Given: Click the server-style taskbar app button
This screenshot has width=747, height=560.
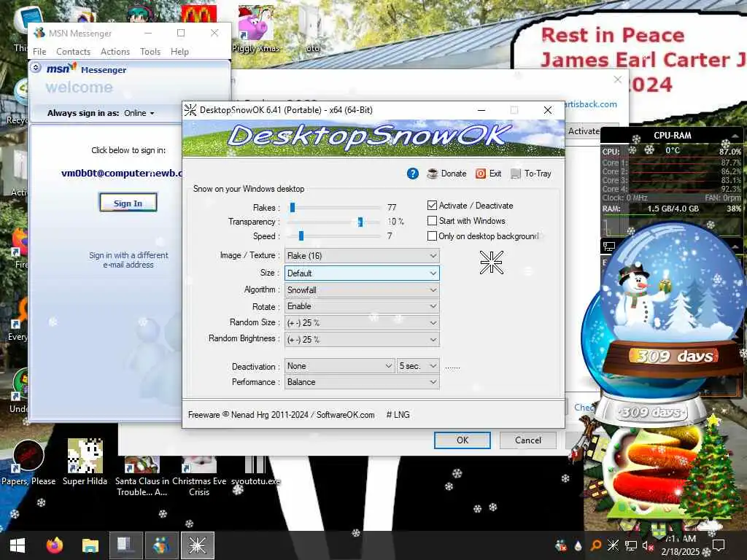Looking at the screenshot, I should tap(125, 545).
